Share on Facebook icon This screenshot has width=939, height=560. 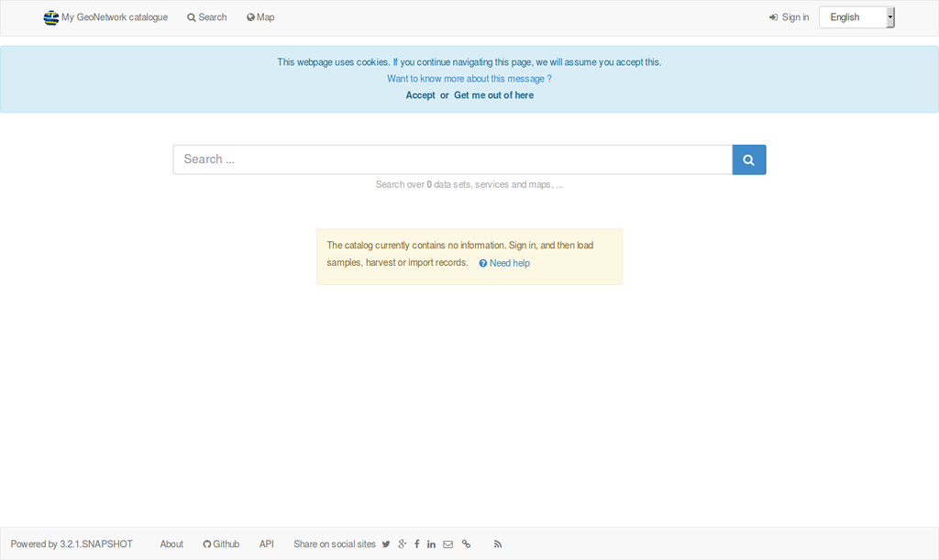point(417,544)
